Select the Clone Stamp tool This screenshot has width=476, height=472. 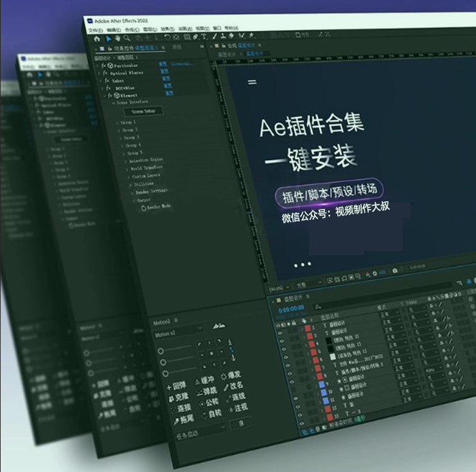[223, 36]
